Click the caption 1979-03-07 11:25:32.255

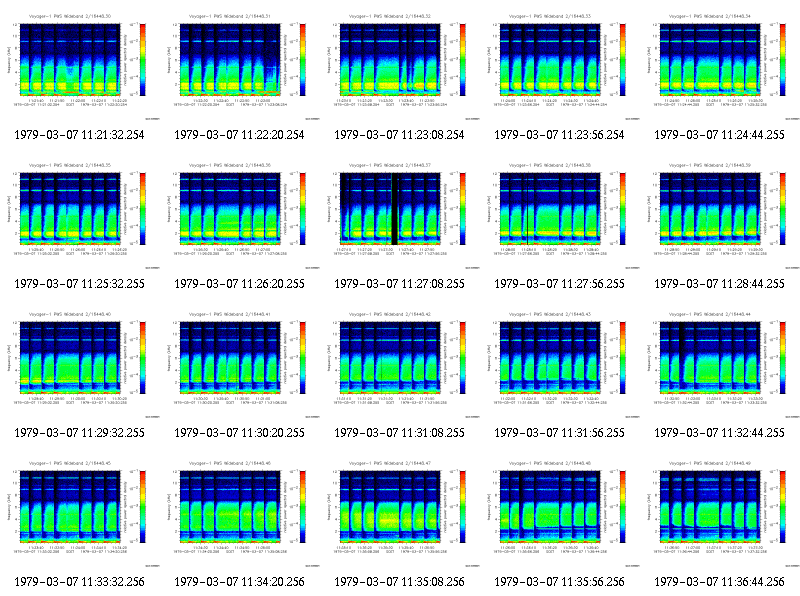[x=79, y=284]
